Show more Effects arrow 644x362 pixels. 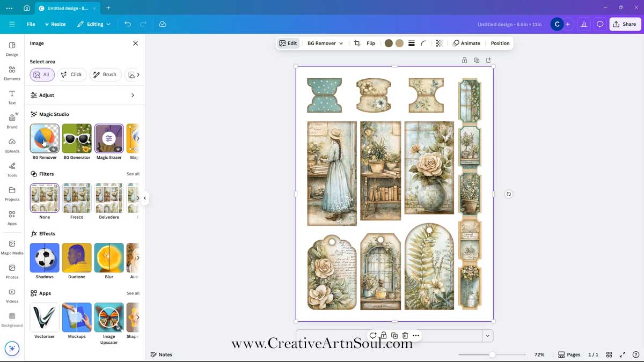tap(138, 257)
